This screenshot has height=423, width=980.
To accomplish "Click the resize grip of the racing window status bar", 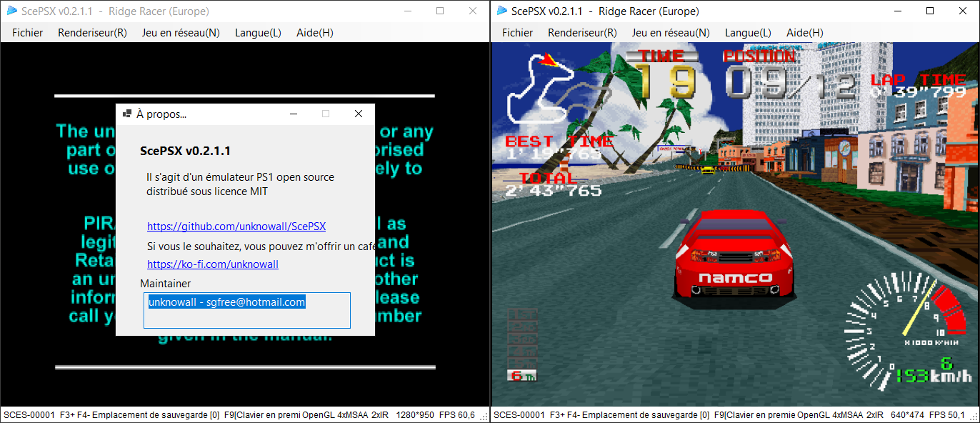I will tap(974, 417).
